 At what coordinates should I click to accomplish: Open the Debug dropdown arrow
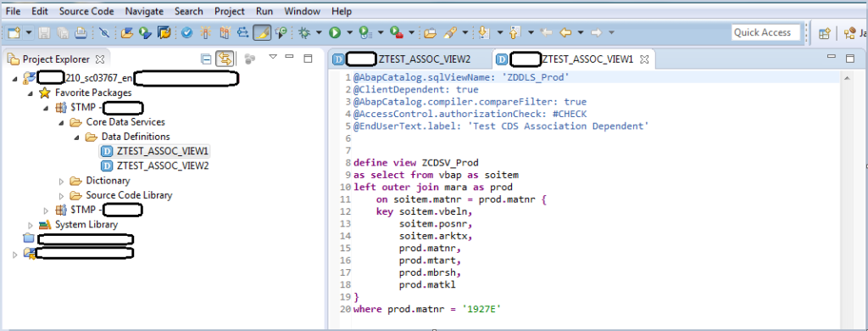pos(319,33)
